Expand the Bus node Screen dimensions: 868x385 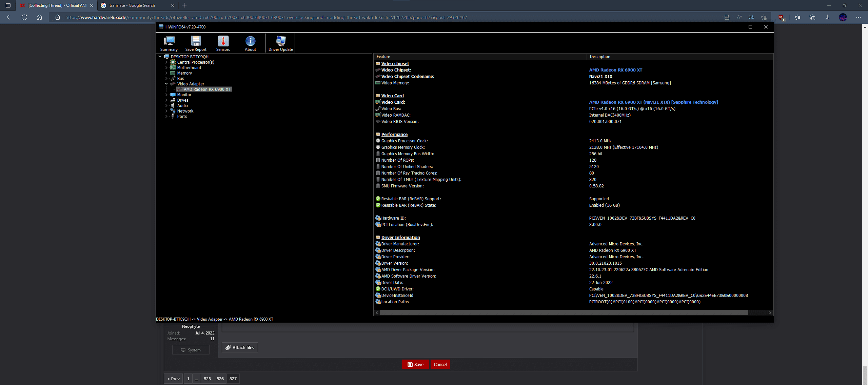coord(166,78)
